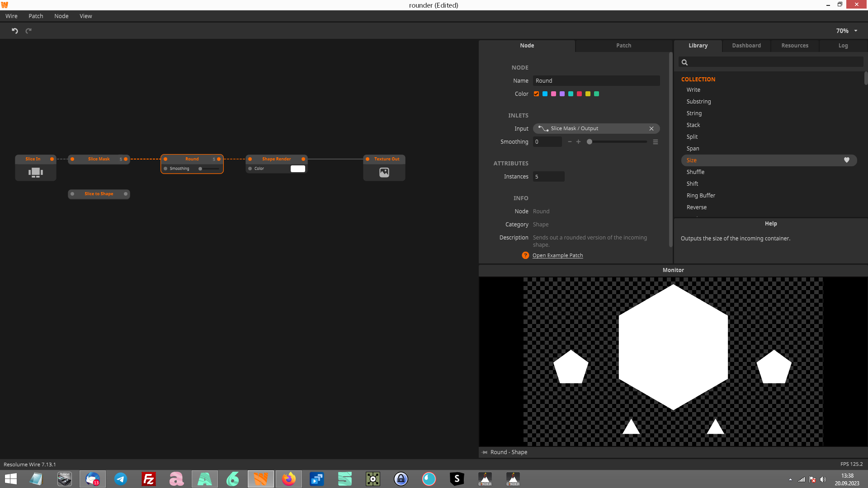The image size is (868, 488).
Task: Click the Open Example Patch link
Action: [557, 255]
